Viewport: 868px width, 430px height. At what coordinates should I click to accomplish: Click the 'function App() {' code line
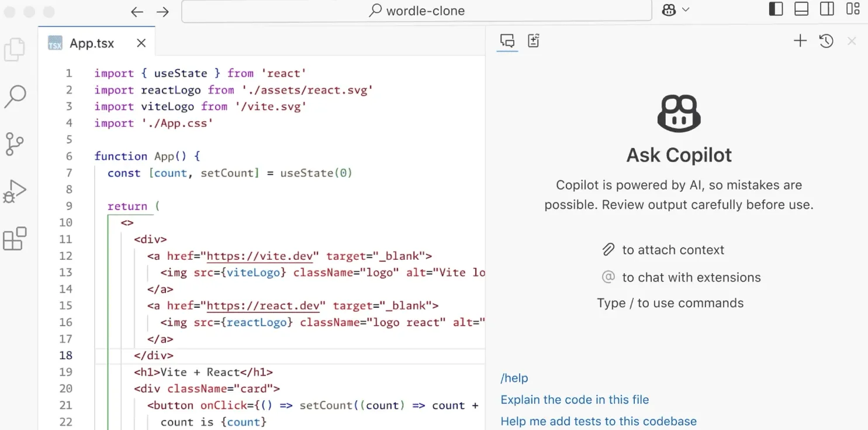coord(147,156)
